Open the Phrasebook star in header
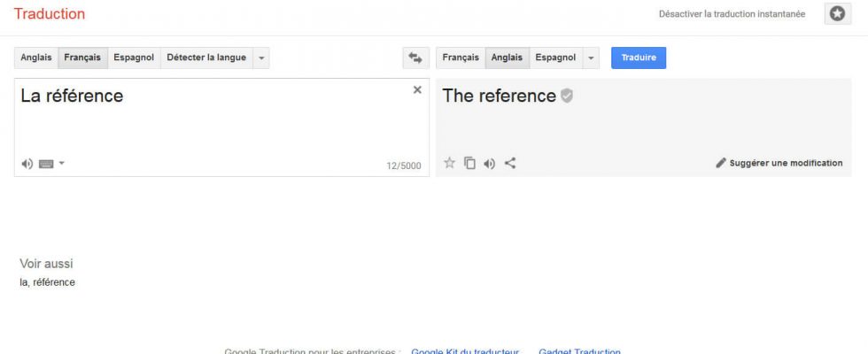868x354 pixels. [836, 14]
